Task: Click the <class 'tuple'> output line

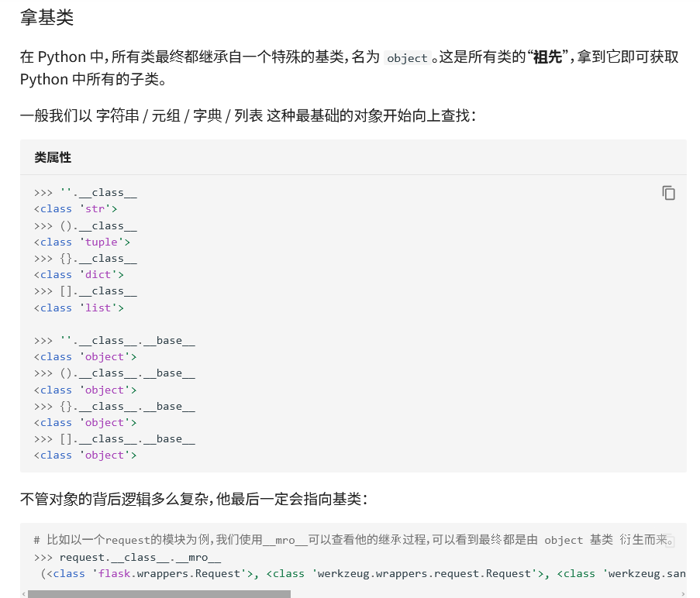Action: (81, 242)
